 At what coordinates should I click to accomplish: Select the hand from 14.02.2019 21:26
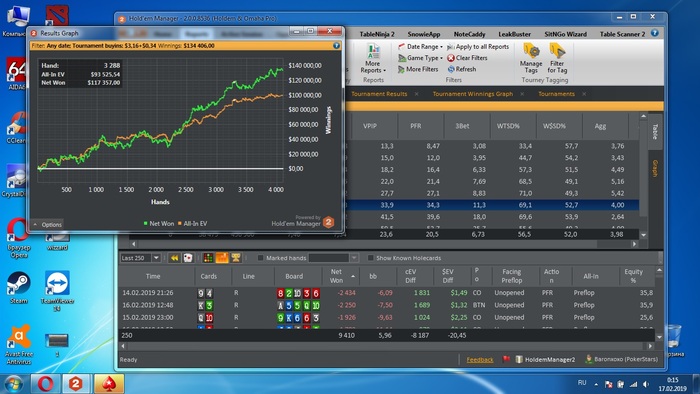click(x=387, y=293)
